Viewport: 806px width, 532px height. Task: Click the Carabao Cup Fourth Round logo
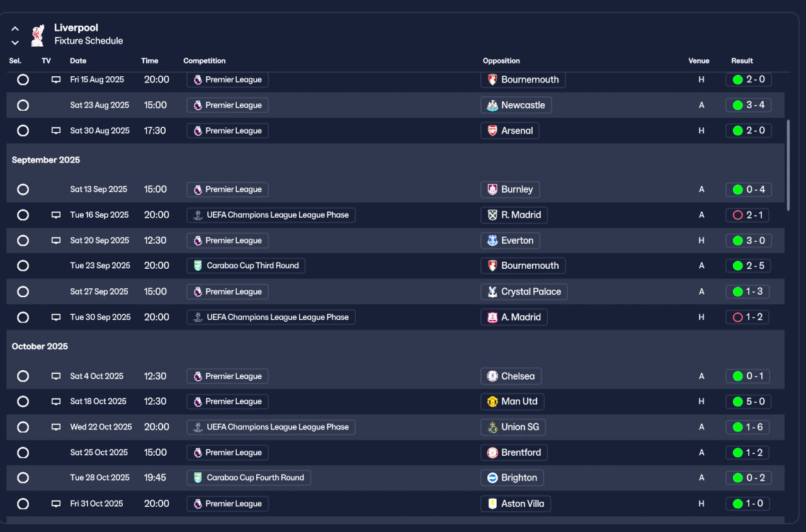click(198, 478)
